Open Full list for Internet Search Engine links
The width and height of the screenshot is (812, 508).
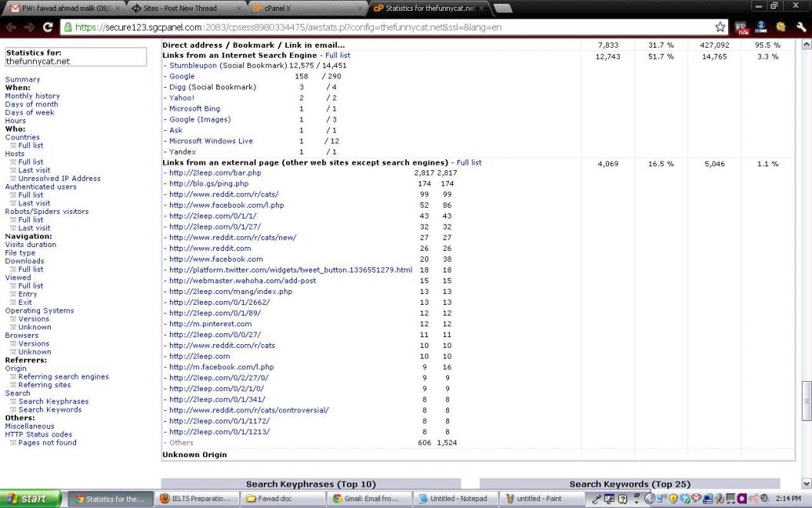tap(338, 55)
